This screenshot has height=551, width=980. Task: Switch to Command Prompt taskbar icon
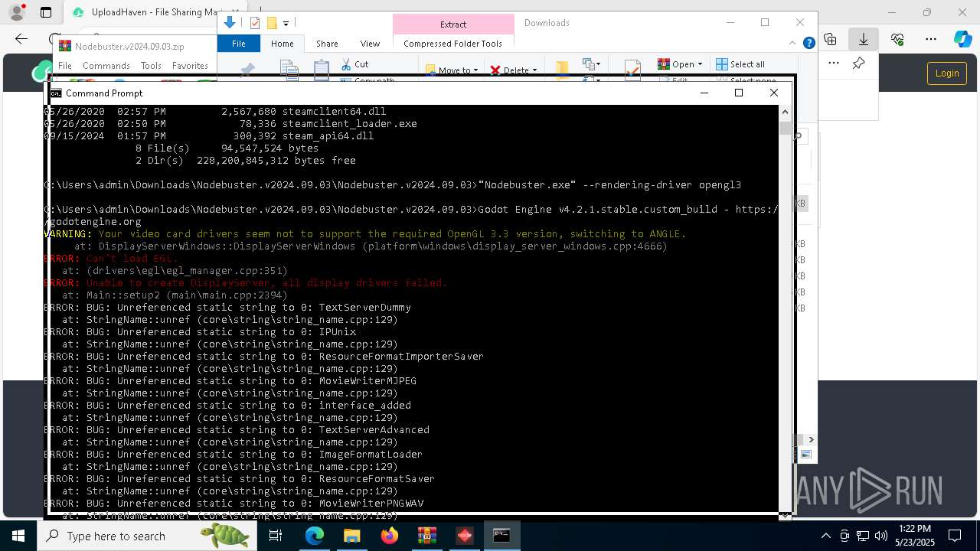point(501,536)
